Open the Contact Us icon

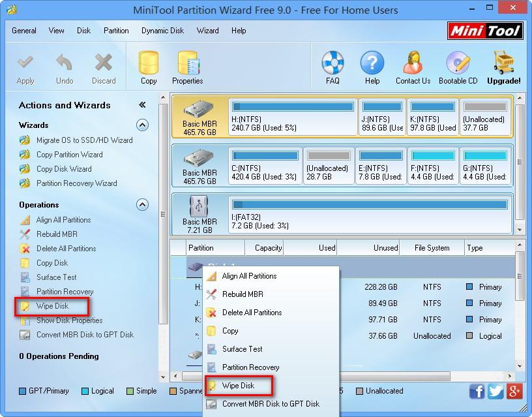(x=413, y=63)
